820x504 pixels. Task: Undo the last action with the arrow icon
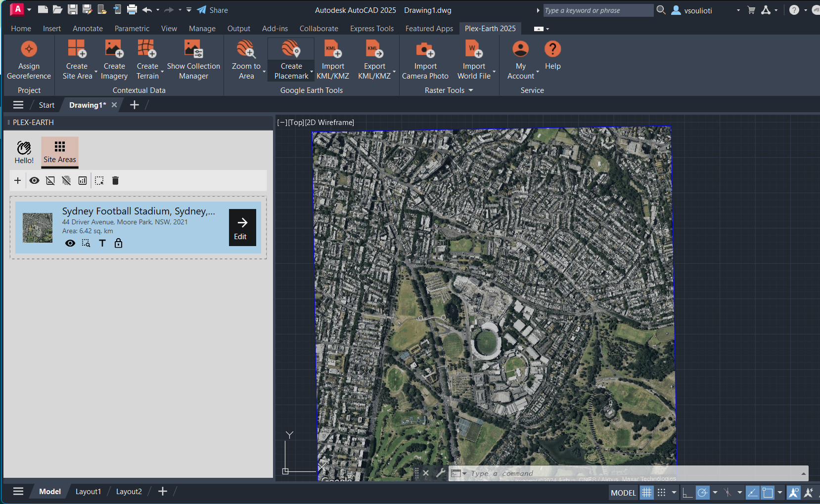click(147, 9)
